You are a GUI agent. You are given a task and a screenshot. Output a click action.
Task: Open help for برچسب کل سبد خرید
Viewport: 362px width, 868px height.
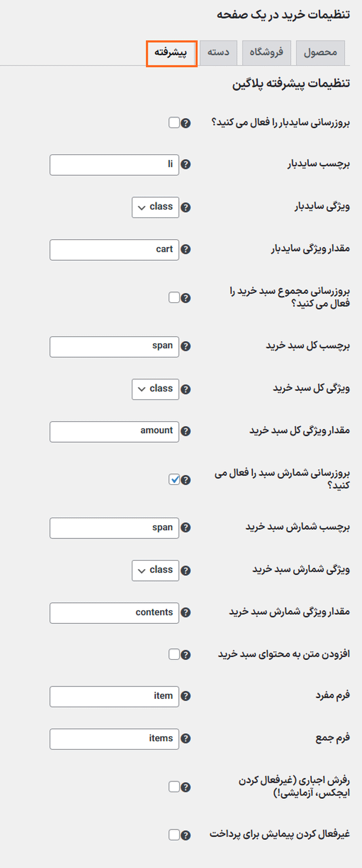tap(186, 346)
